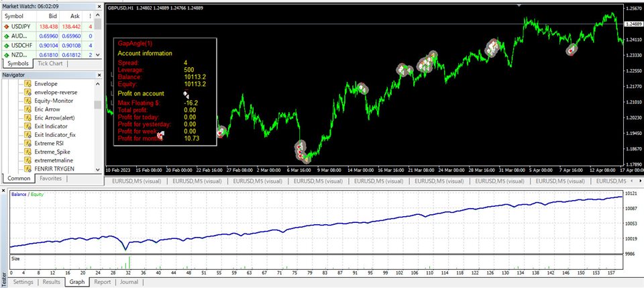Click the Leverage value 500
644x288 pixels.
coord(189,70)
